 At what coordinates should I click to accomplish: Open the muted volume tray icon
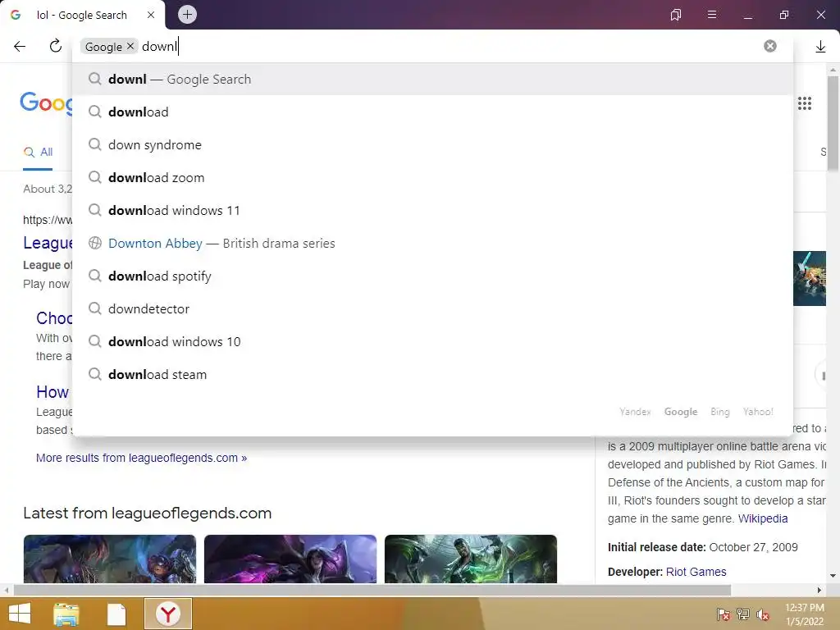(763, 614)
